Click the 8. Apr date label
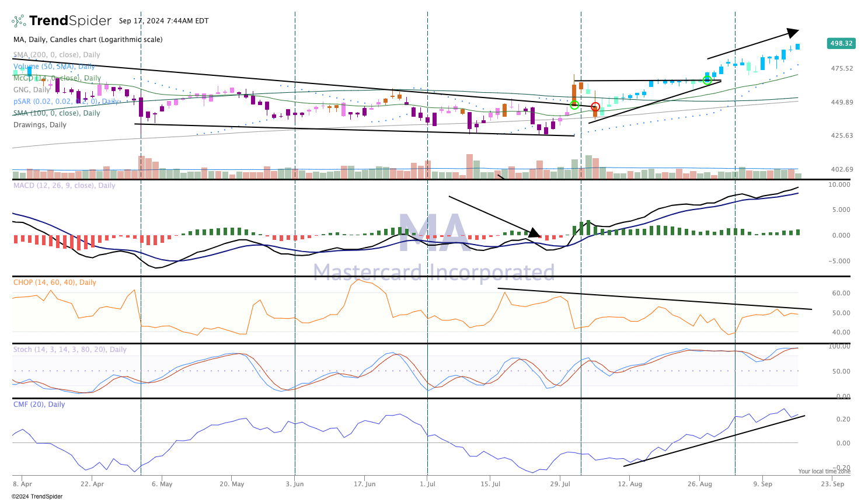868x502 pixels. [x=23, y=484]
